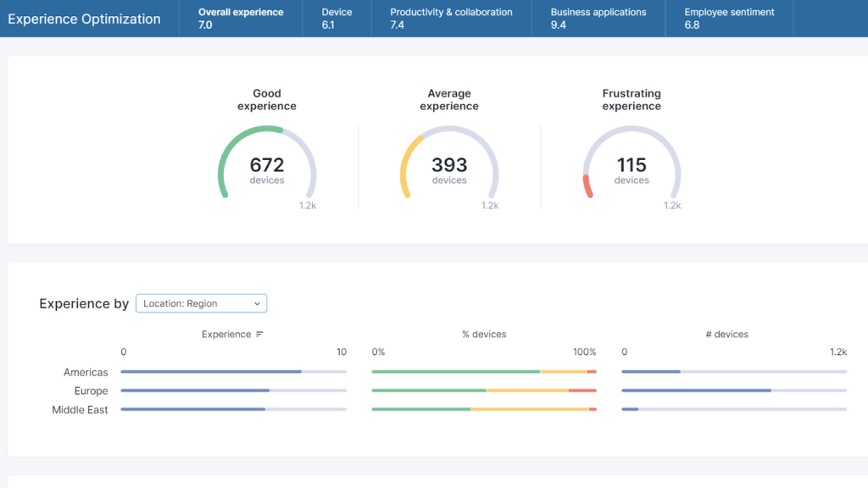Image resolution: width=868 pixels, height=488 pixels.
Task: Go to the Business applications tab
Action: click(x=598, y=19)
